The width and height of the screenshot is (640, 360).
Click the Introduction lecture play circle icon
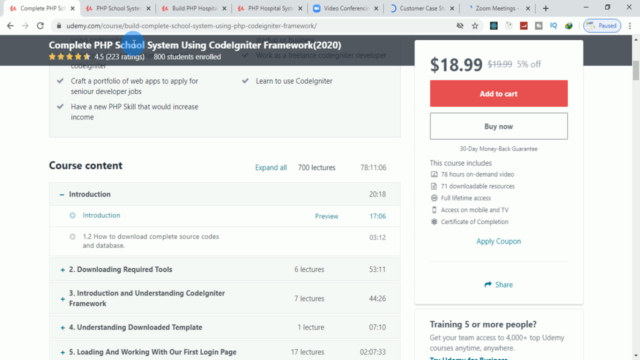(72, 215)
